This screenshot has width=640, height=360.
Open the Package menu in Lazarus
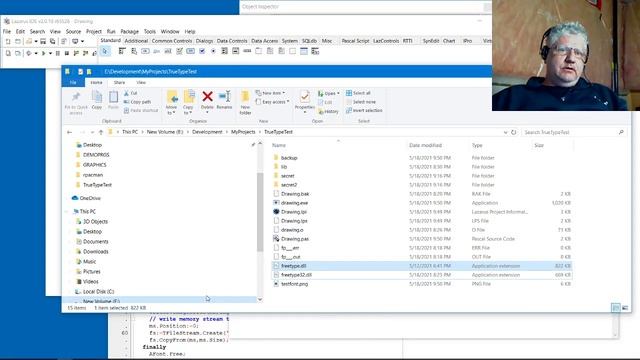(129, 31)
